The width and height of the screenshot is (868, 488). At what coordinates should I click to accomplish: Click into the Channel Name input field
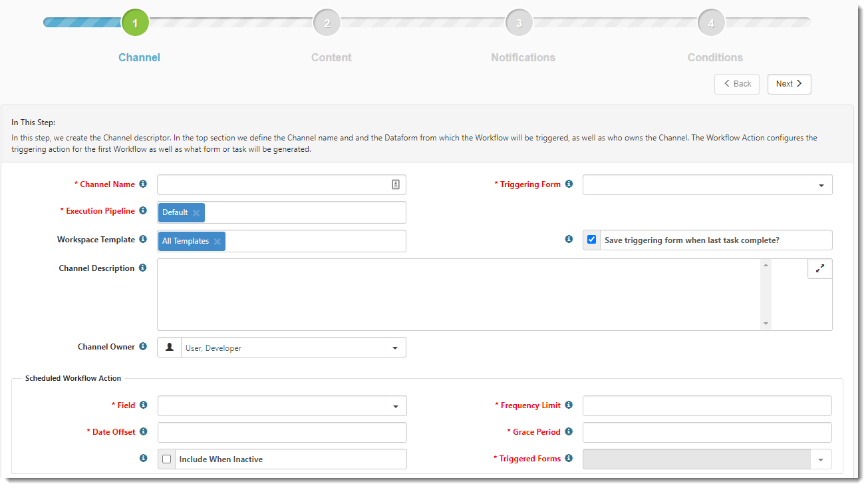pyautogui.click(x=273, y=185)
